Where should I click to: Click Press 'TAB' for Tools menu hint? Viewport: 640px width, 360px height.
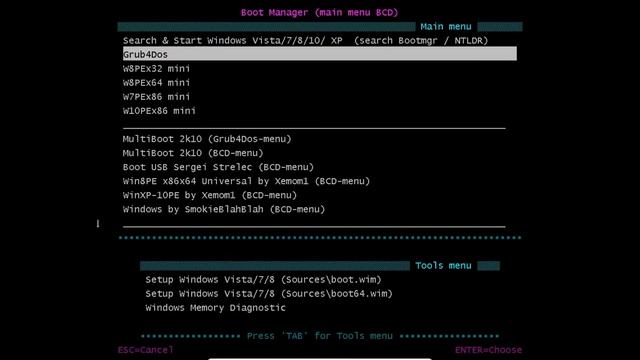click(320, 336)
